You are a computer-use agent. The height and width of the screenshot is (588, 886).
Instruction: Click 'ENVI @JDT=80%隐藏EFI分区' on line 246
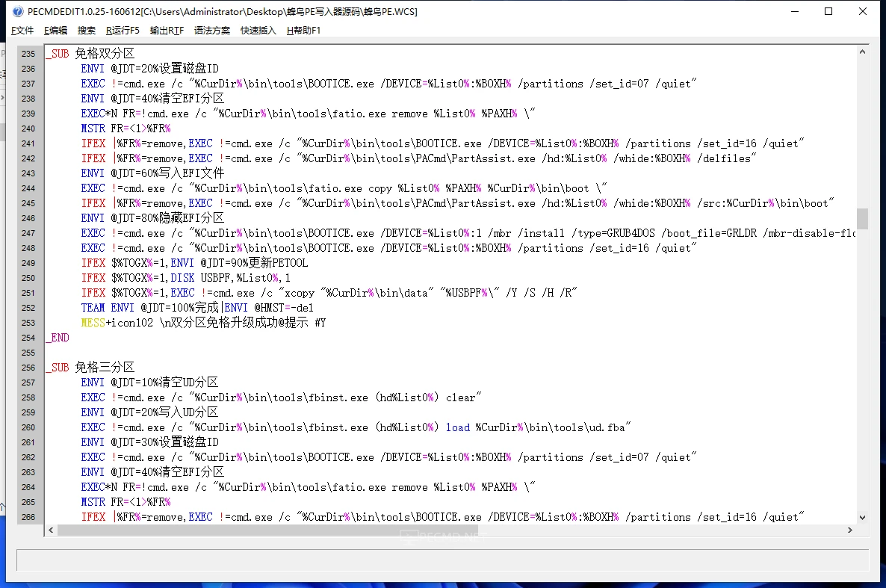tap(152, 217)
